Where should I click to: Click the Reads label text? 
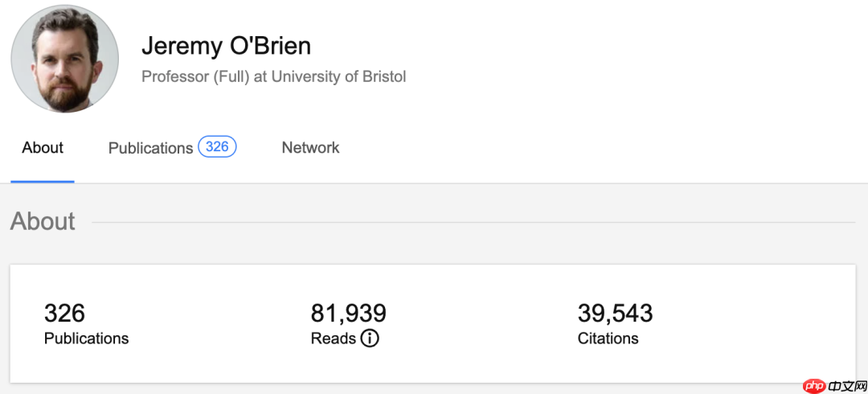(333, 339)
